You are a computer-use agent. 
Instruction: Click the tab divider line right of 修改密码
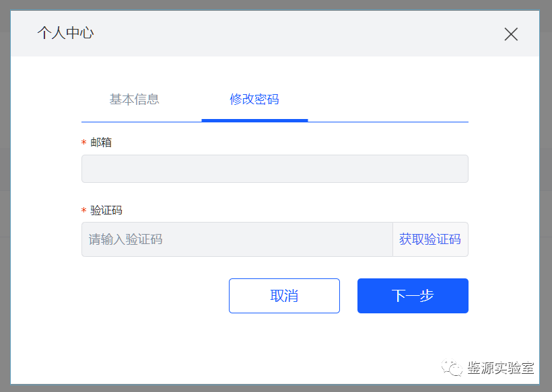pyautogui.click(x=388, y=122)
